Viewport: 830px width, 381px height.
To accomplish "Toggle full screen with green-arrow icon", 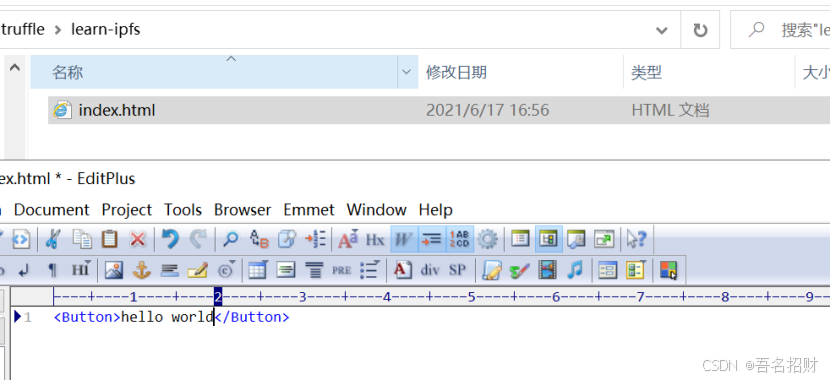I will pyautogui.click(x=603, y=240).
